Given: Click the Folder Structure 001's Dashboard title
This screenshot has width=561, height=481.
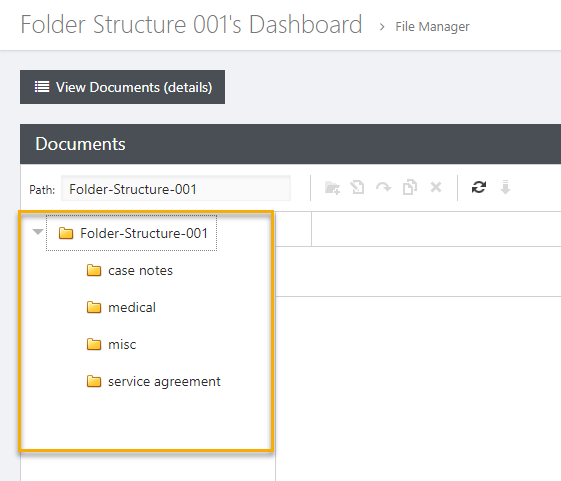Looking at the screenshot, I should [191, 25].
